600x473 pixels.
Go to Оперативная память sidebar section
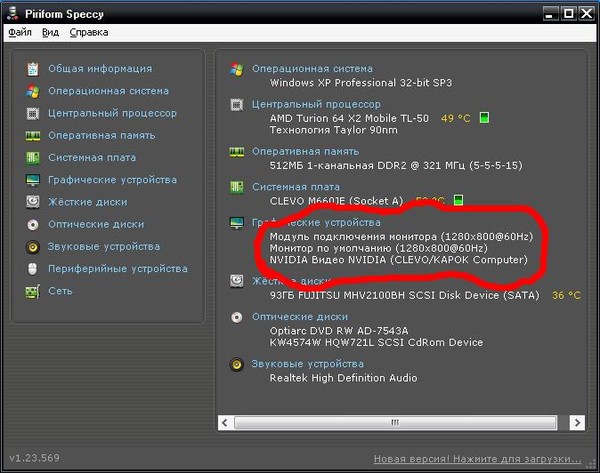coord(101,135)
